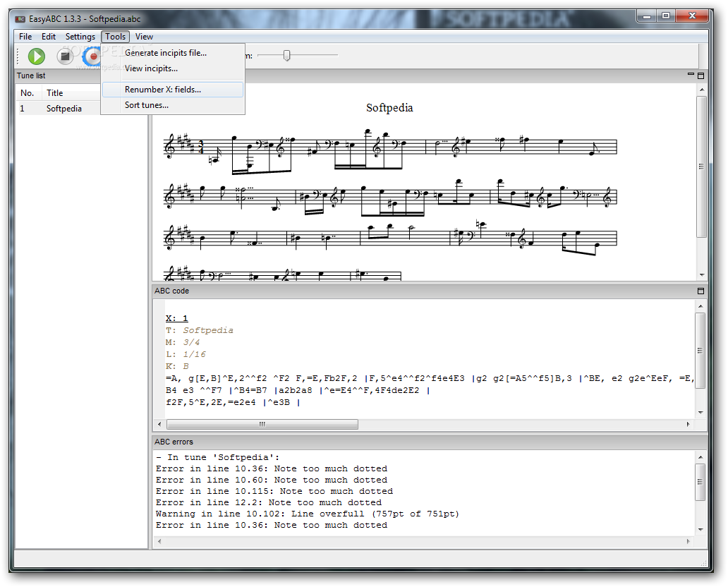The width and height of the screenshot is (728, 587).
Task: Close the open Tools menu
Action: (x=115, y=37)
